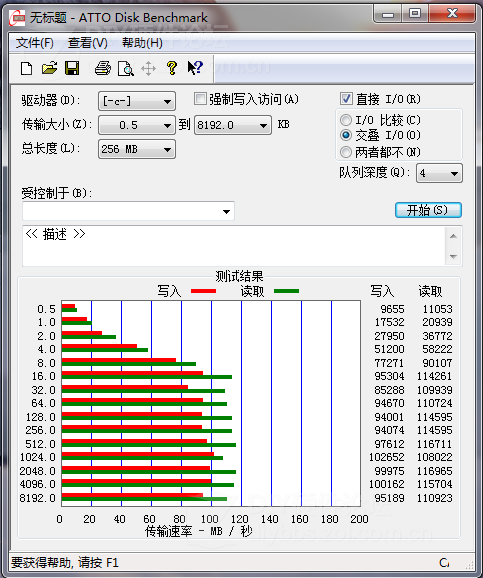Click the description box scroll down arrow
The image size is (483, 578).
pyautogui.click(x=454, y=257)
